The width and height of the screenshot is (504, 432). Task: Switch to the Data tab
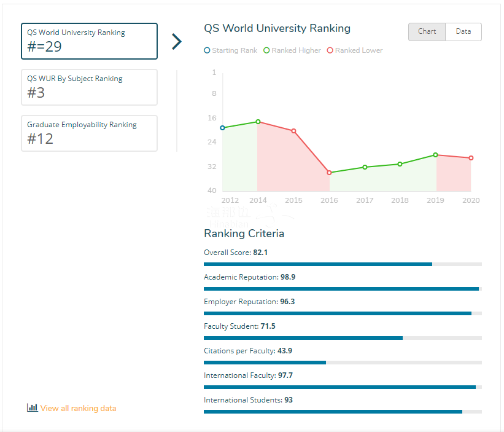coord(463,31)
